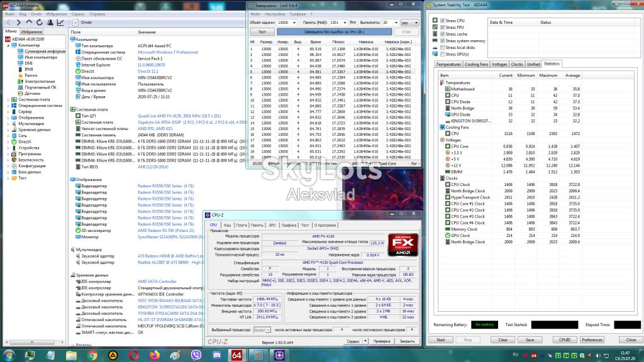The height and width of the screenshot is (362, 644).
Task: Open the Файл menu in AIDA64
Action: (x=9, y=14)
